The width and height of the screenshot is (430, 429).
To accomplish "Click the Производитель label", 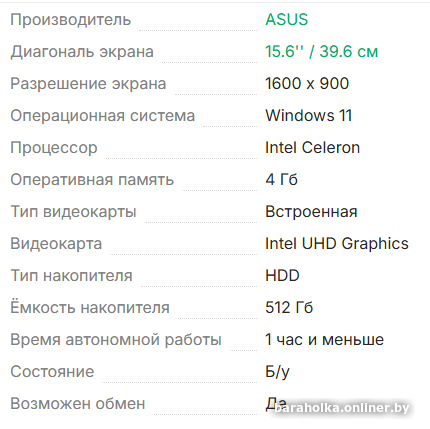I will tap(71, 20).
